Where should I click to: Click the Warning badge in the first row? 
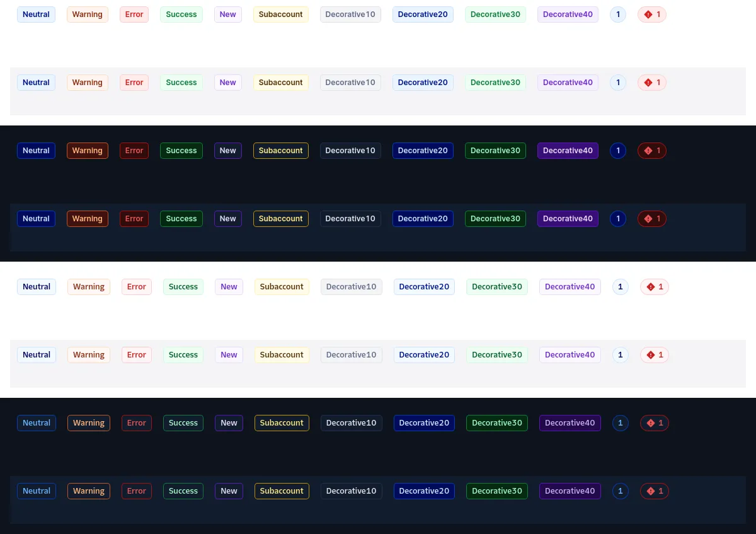88,15
